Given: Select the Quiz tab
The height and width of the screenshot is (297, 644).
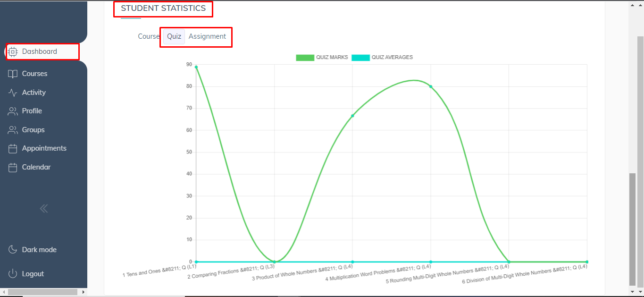Looking at the screenshot, I should click(174, 36).
